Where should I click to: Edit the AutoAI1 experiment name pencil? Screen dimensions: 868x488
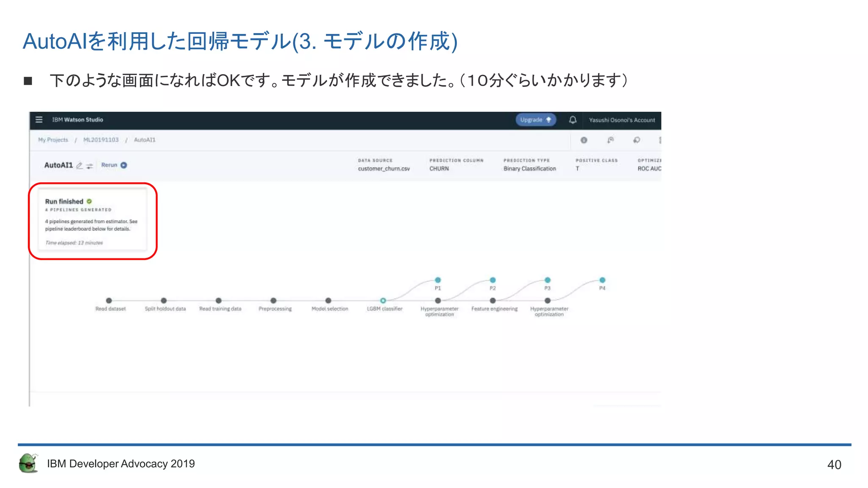pos(79,166)
